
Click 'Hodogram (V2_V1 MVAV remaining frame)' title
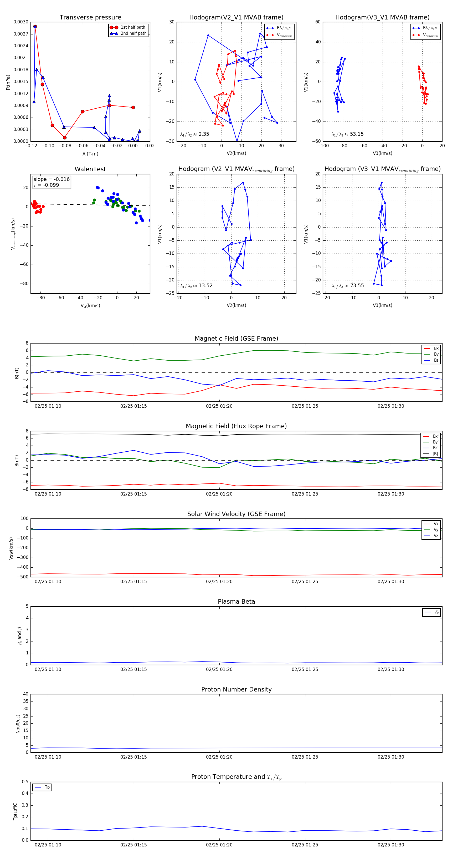236,169
